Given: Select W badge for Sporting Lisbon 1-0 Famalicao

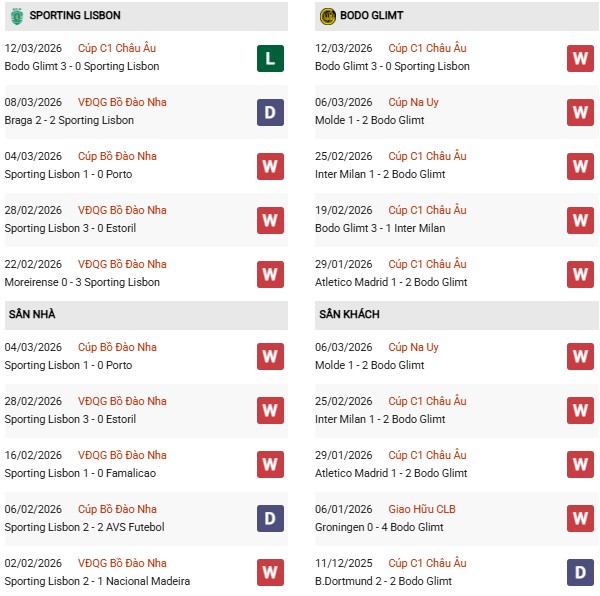Looking at the screenshot, I should [270, 464].
